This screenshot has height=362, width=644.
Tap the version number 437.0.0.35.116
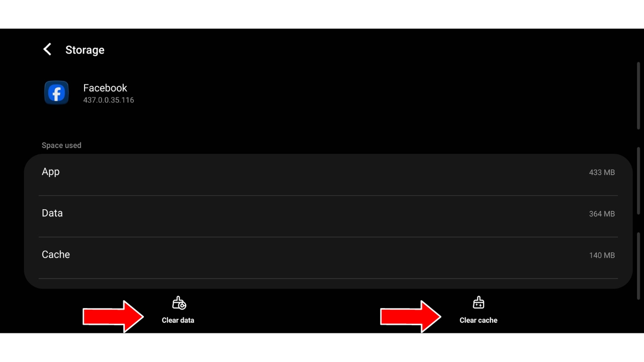pos(109,100)
